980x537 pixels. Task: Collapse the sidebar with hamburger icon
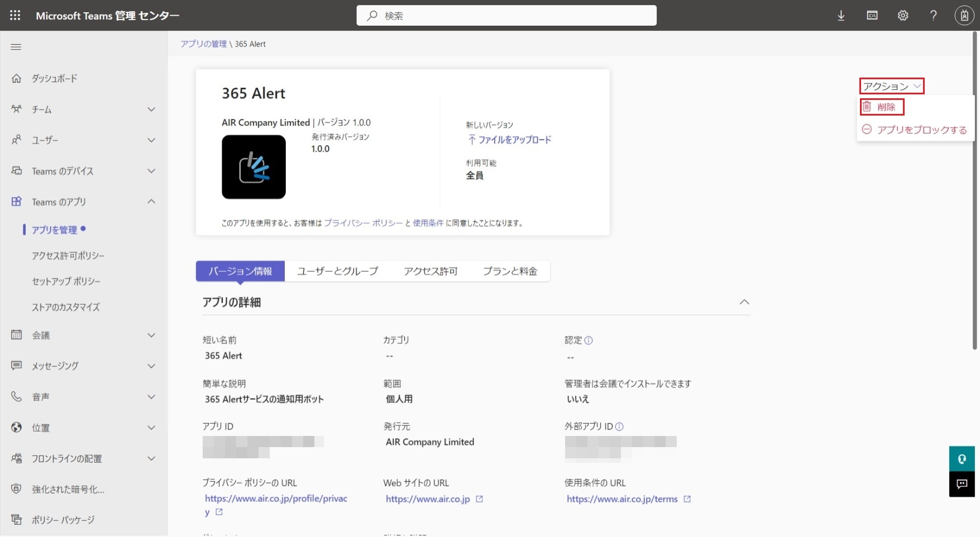click(16, 47)
